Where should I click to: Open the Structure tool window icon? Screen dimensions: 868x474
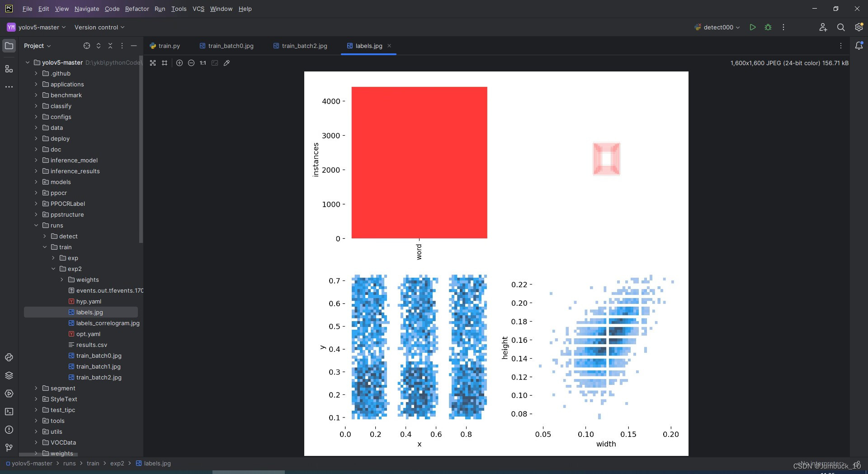point(9,69)
